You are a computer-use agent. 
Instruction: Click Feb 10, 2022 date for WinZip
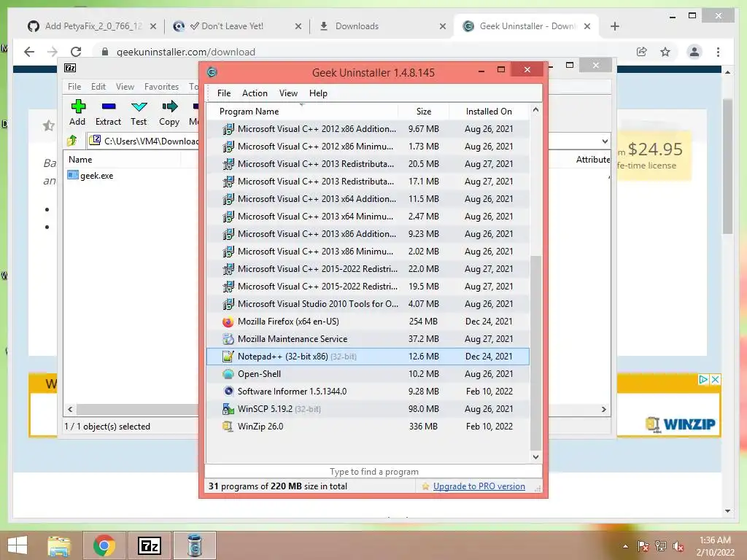pos(489,427)
